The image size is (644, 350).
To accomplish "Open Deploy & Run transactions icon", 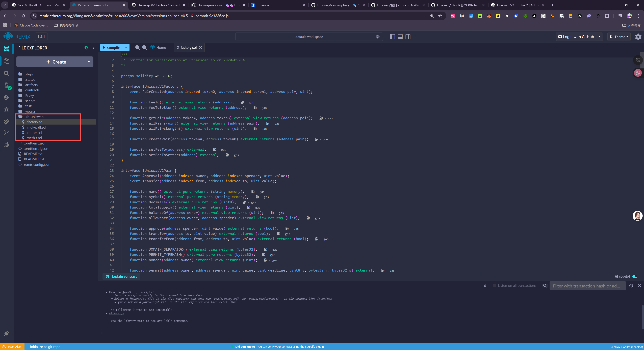I will (x=7, y=97).
